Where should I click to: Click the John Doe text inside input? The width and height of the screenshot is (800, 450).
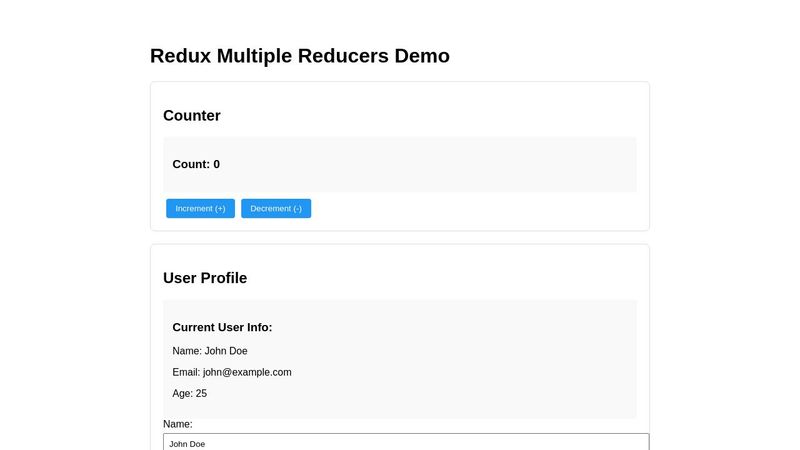coord(187,443)
